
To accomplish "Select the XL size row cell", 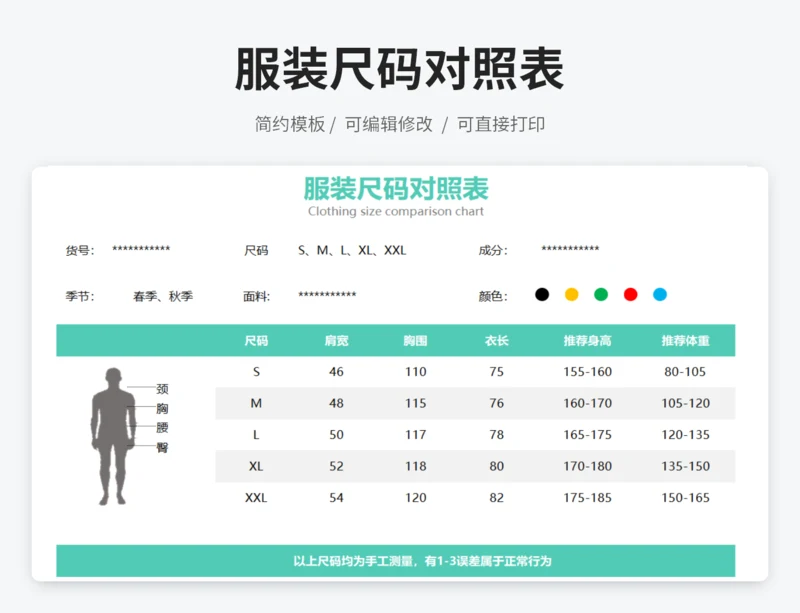I will [x=256, y=466].
